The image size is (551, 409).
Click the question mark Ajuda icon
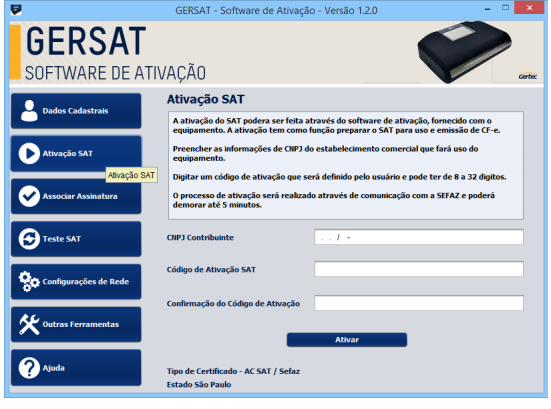pyautogui.click(x=29, y=368)
